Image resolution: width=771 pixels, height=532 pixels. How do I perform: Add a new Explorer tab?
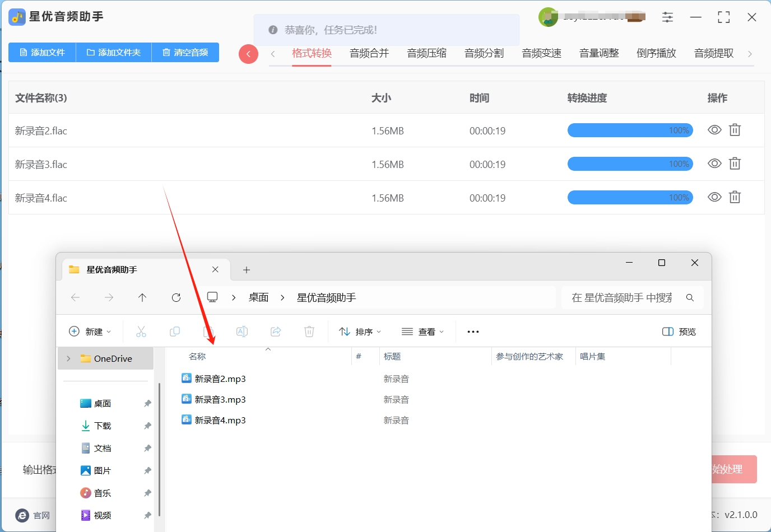point(247,270)
